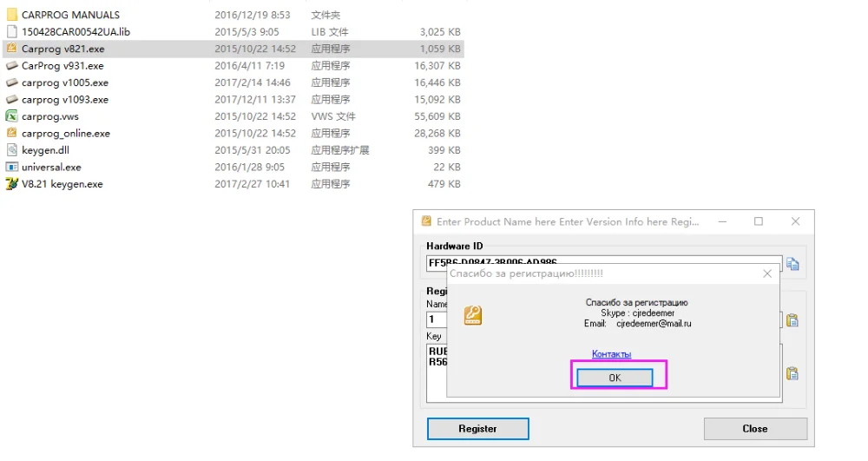The height and width of the screenshot is (461, 868).
Task: Click inside the Hardware ID field
Action: 604,262
